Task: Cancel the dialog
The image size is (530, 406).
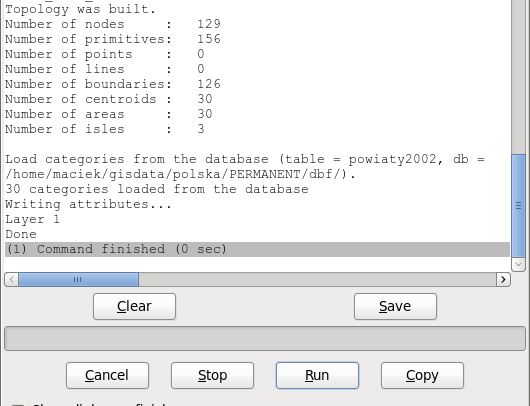Action: (x=107, y=375)
